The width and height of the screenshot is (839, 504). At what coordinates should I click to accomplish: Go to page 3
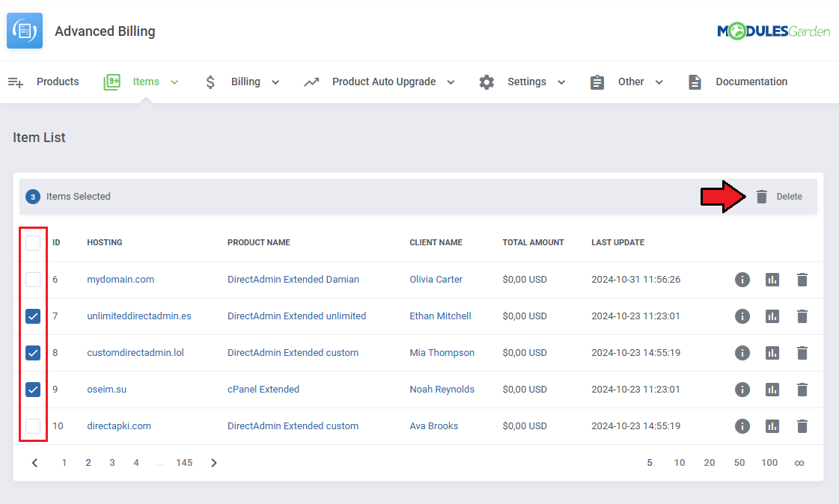pos(112,463)
